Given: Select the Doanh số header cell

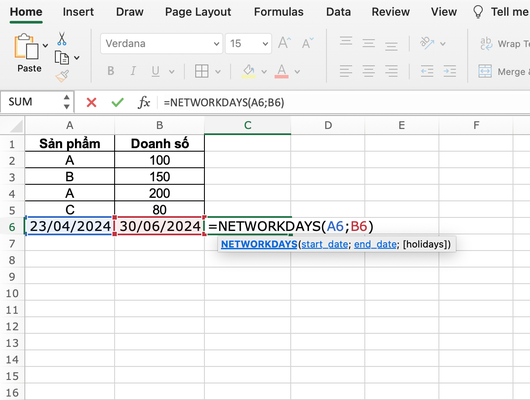Looking at the screenshot, I should coord(160,143).
